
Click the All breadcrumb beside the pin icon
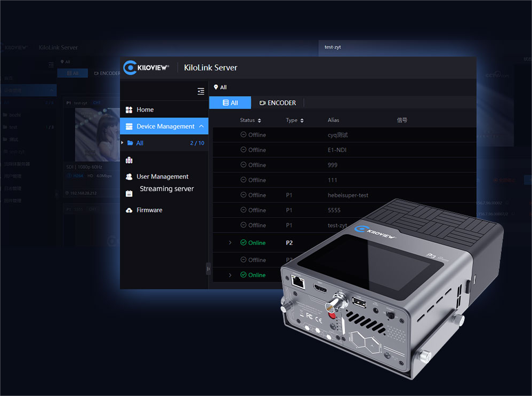pos(223,88)
